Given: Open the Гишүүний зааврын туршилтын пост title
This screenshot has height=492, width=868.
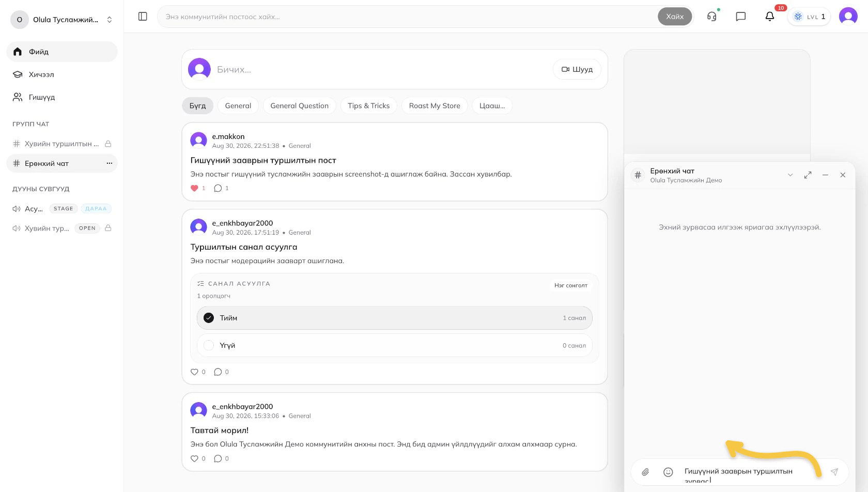Looking at the screenshot, I should pos(263,160).
